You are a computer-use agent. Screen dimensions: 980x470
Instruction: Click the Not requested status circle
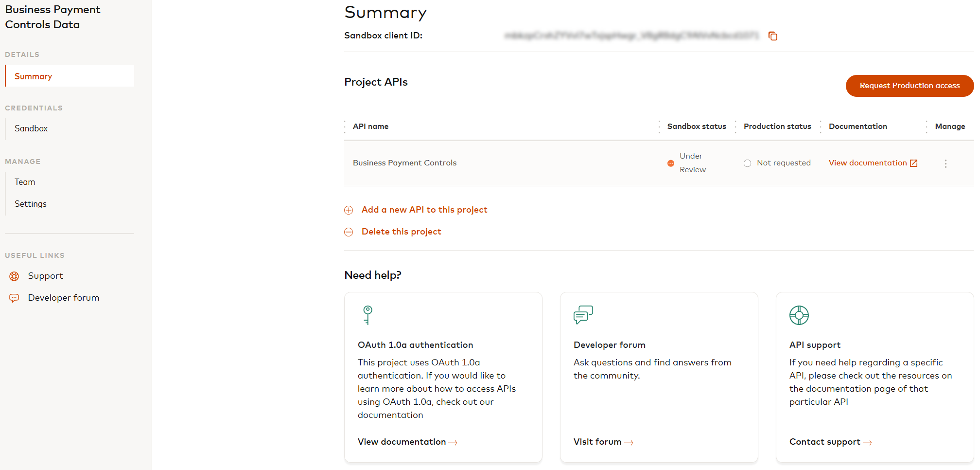click(748, 163)
